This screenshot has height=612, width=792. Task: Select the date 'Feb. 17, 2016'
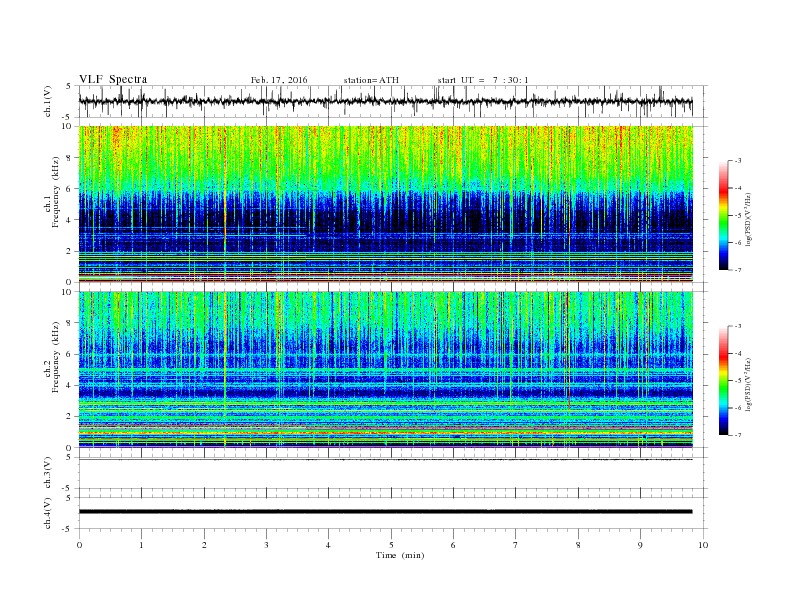[279, 80]
